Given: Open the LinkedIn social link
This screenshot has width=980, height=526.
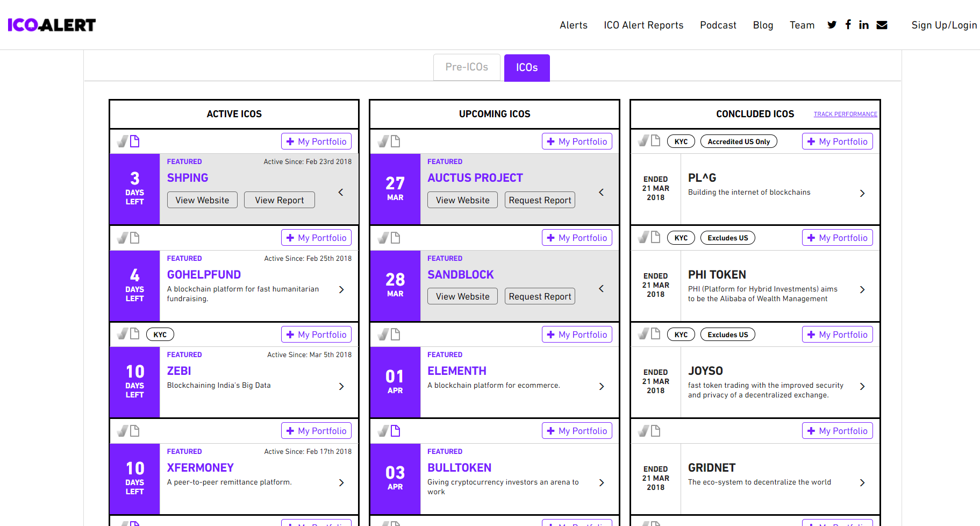Looking at the screenshot, I should pos(864,25).
